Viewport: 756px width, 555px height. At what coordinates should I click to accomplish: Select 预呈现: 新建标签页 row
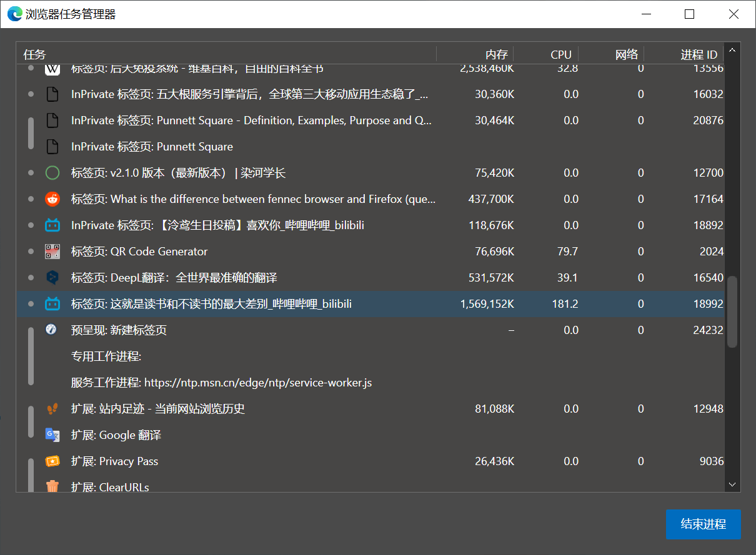pos(371,330)
